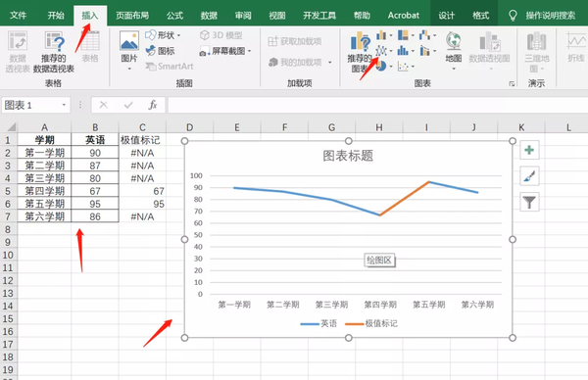588x380 pixels.
Task: Click the Table (表格) icon
Action: coord(90,41)
